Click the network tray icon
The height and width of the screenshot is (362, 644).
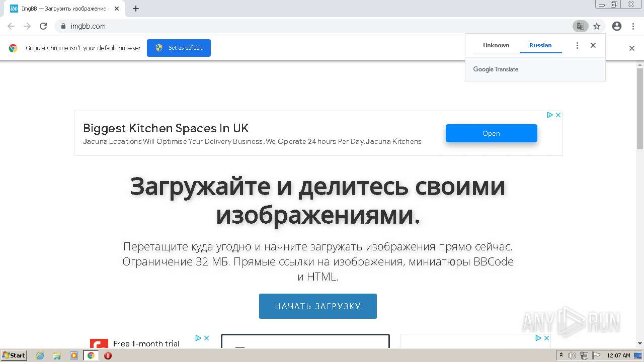pos(584,355)
